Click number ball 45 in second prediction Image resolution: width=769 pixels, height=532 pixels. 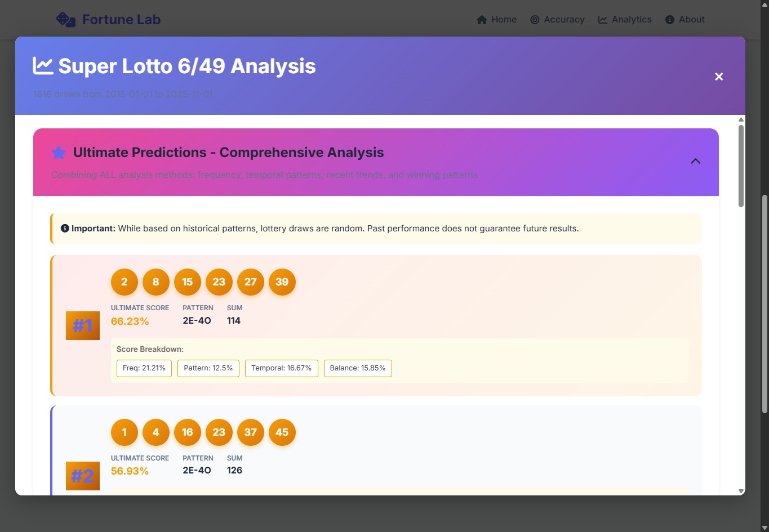pyautogui.click(x=282, y=432)
